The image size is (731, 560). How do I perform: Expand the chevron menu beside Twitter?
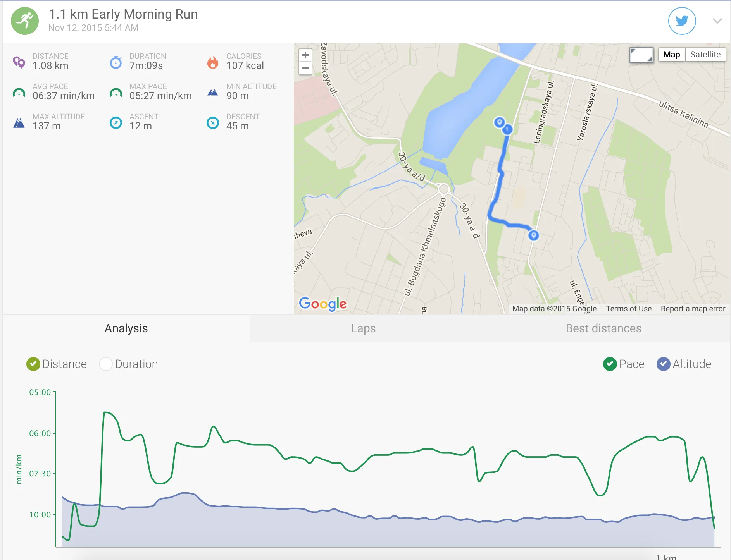pyautogui.click(x=717, y=21)
